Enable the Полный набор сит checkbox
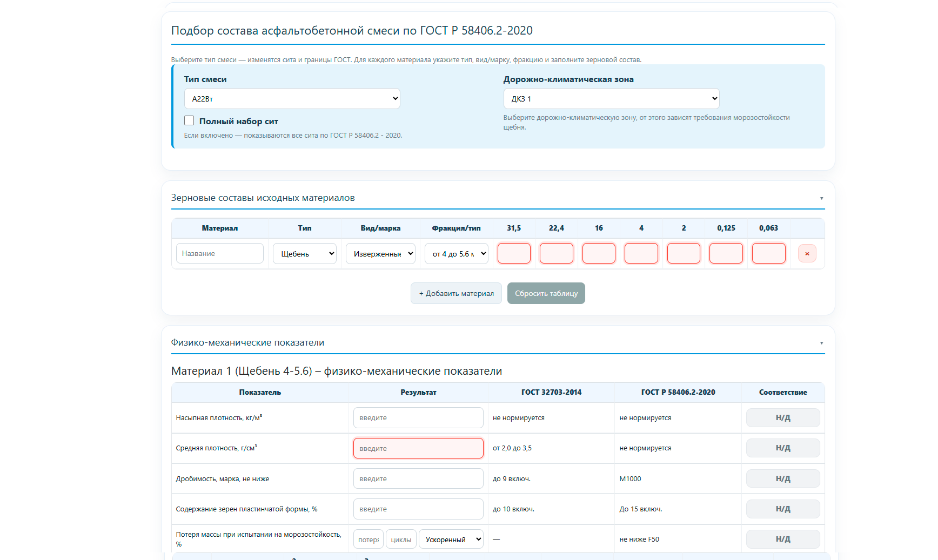938x560 pixels. [x=189, y=121]
